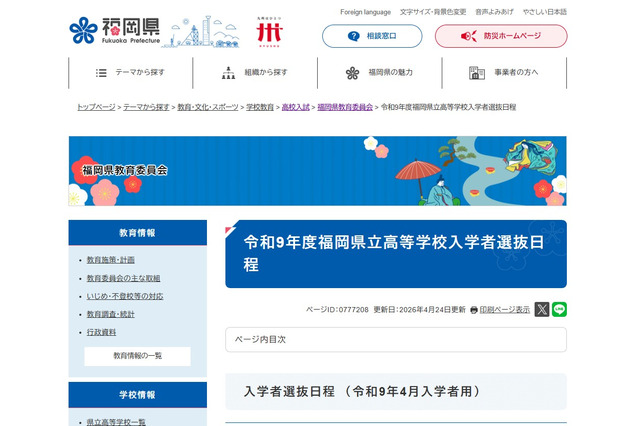Screen dimensions: 640x426
Task: Go to トップページ breadcrumb
Action: click(x=96, y=107)
